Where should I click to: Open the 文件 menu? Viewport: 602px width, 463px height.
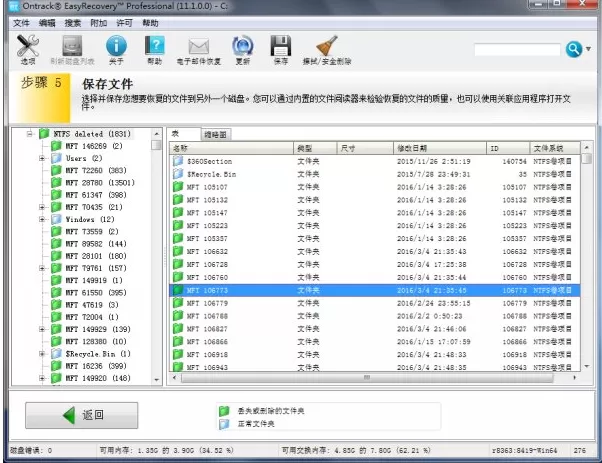tap(21, 23)
